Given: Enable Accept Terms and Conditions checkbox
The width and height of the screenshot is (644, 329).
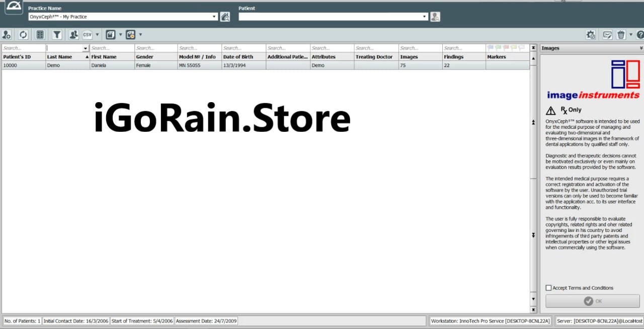Looking at the screenshot, I should coord(548,288).
